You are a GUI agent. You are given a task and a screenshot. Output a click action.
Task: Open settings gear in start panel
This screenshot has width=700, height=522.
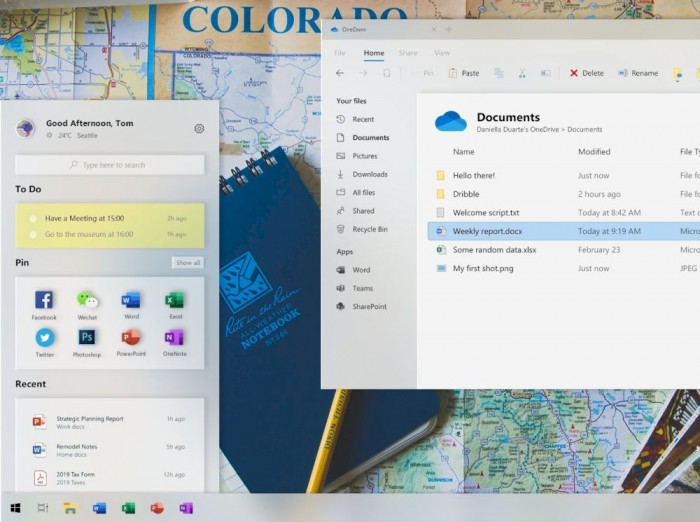click(199, 129)
